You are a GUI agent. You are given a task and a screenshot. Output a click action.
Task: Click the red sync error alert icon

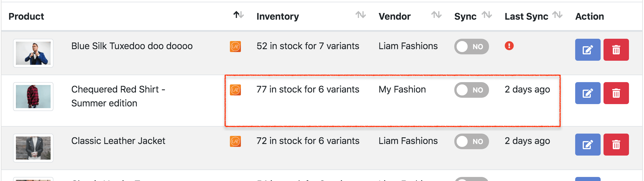pyautogui.click(x=509, y=46)
